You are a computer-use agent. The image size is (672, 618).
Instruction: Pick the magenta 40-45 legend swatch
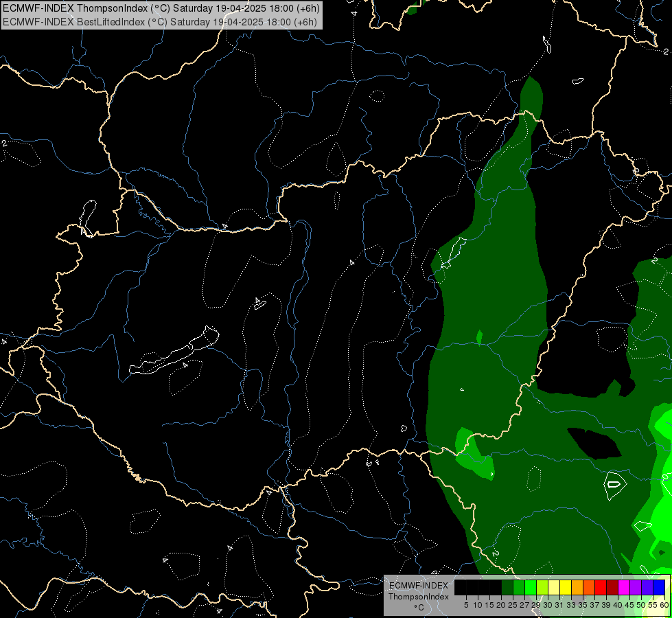click(x=624, y=587)
